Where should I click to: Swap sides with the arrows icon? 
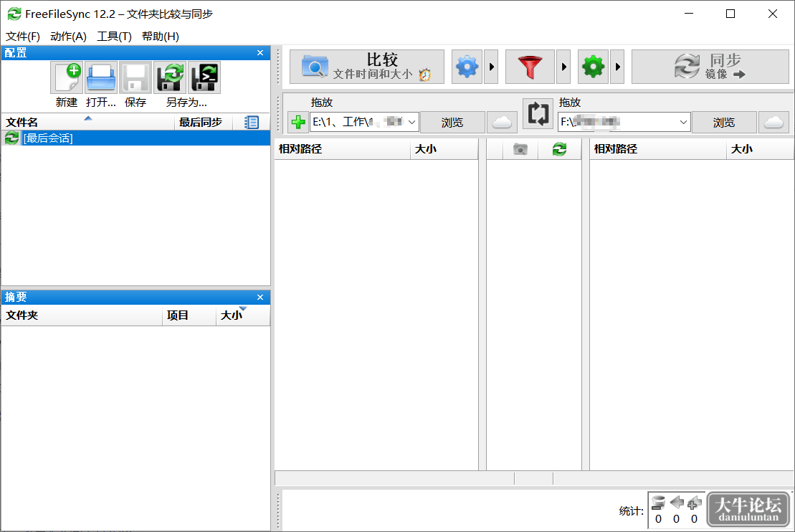[538, 113]
